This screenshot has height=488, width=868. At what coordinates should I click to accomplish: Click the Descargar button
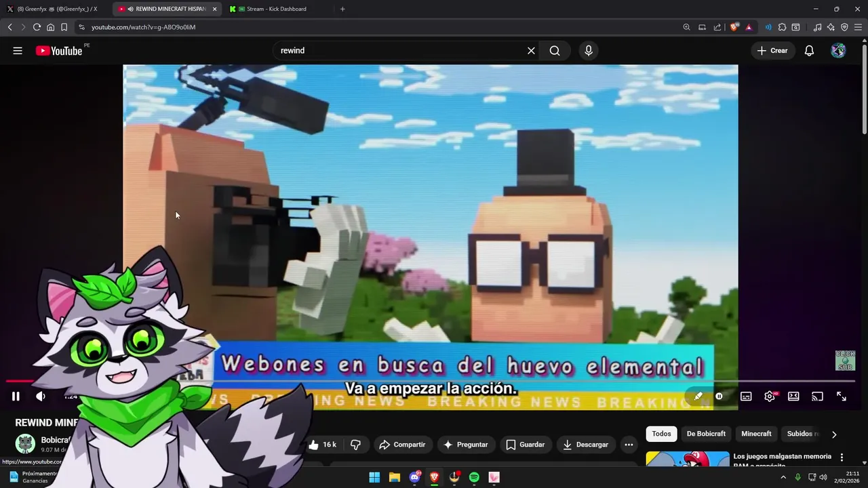tap(586, 445)
